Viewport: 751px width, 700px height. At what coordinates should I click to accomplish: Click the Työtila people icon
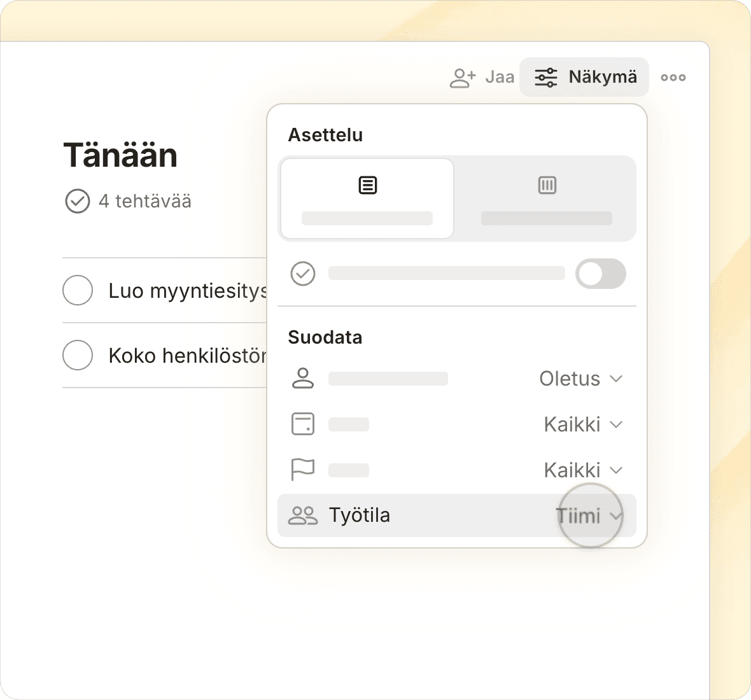coord(303,515)
